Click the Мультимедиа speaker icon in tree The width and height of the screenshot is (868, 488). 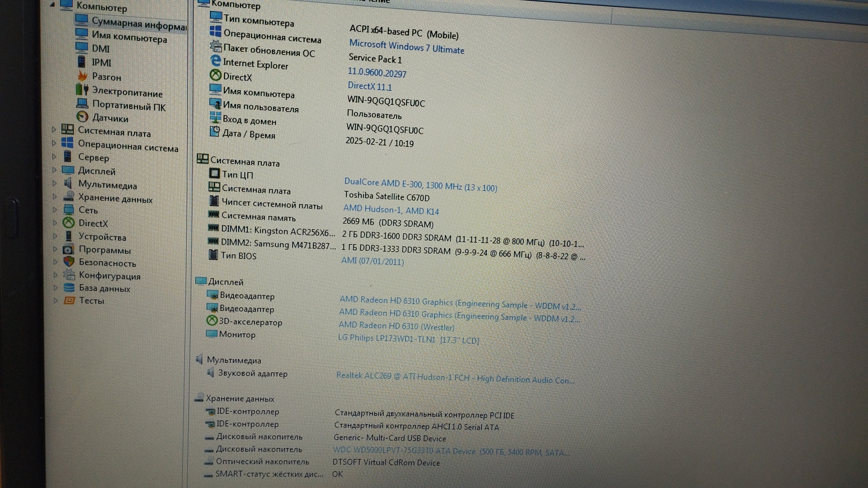pyautogui.click(x=68, y=183)
